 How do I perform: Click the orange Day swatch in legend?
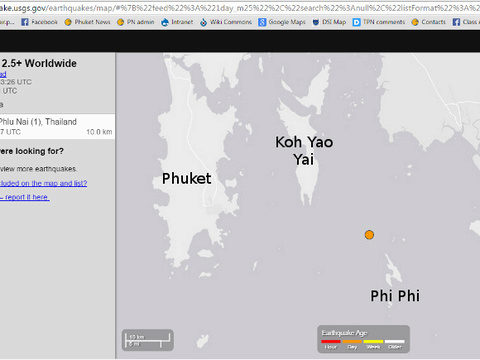pyautogui.click(x=352, y=341)
